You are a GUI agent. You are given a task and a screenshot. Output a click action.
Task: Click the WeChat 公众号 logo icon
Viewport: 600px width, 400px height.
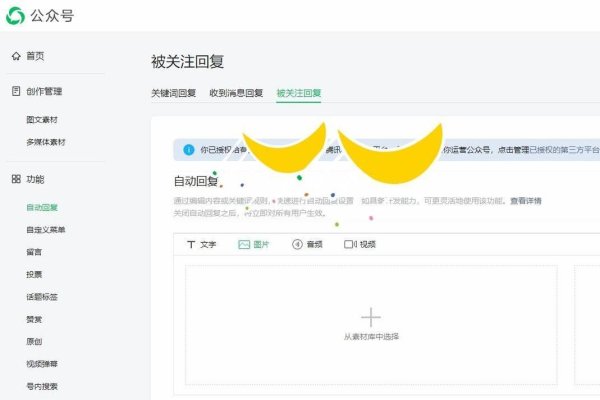pyautogui.click(x=15, y=16)
